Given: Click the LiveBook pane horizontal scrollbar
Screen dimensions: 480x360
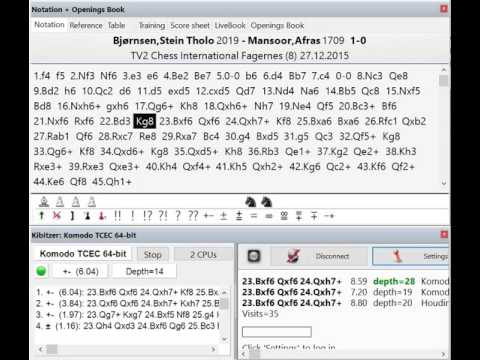Looking at the screenshot, I should click(x=343, y=355).
